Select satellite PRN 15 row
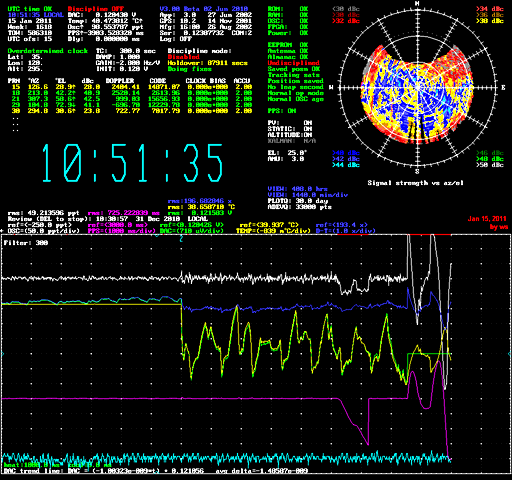The height and width of the screenshot is (480, 512). (x=130, y=87)
